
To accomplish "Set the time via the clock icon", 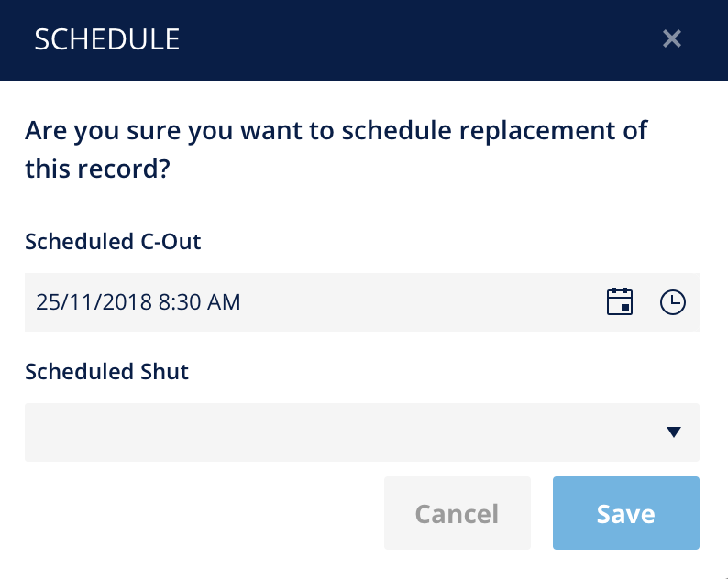I will (673, 302).
